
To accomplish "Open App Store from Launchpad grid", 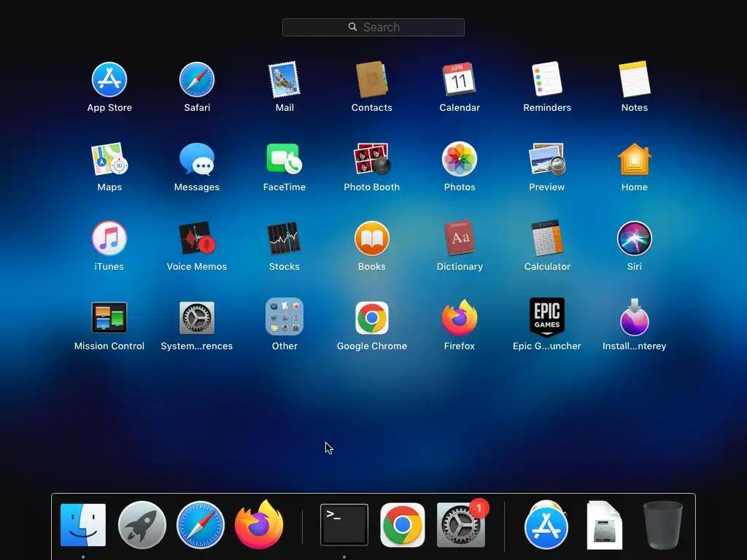I will [109, 79].
